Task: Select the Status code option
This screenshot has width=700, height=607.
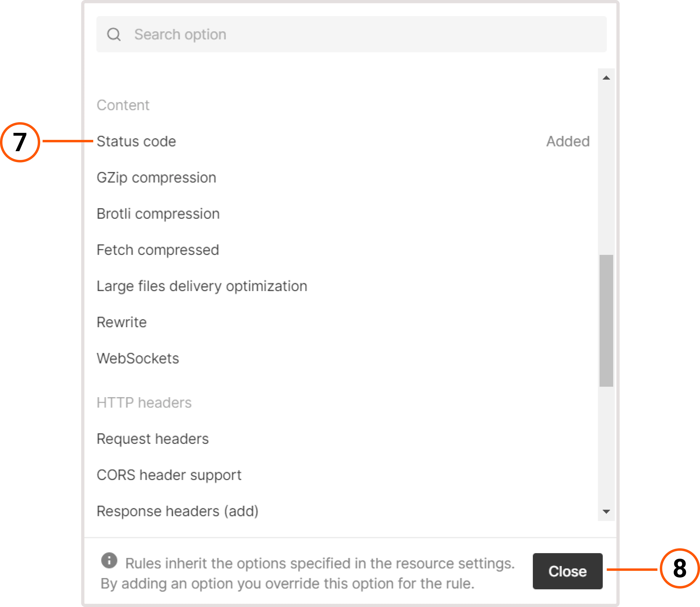Action: coord(136,141)
